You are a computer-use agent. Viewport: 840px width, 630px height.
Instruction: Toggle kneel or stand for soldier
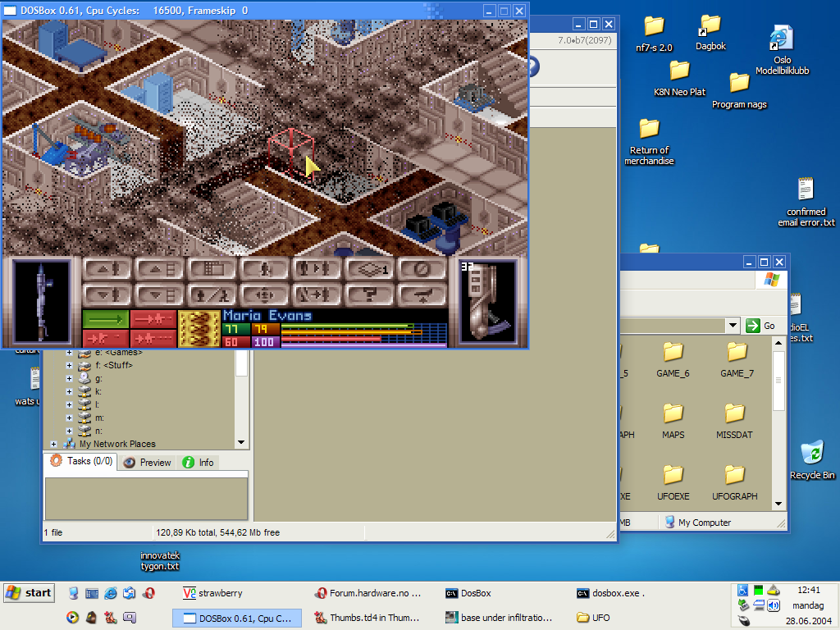(x=212, y=294)
